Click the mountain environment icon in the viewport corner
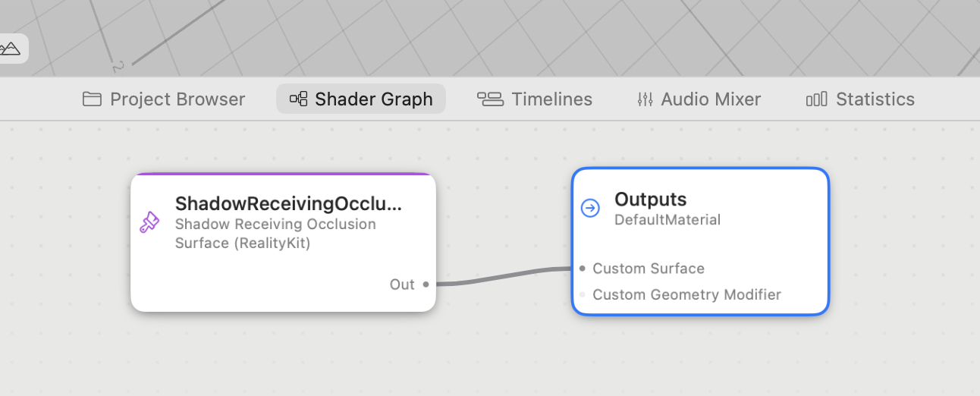 pos(9,49)
